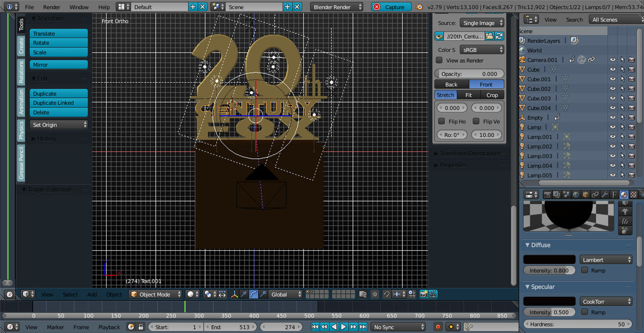Toggle the 3D manipulator axis icon
This screenshot has width=644, height=333.
(x=234, y=294)
